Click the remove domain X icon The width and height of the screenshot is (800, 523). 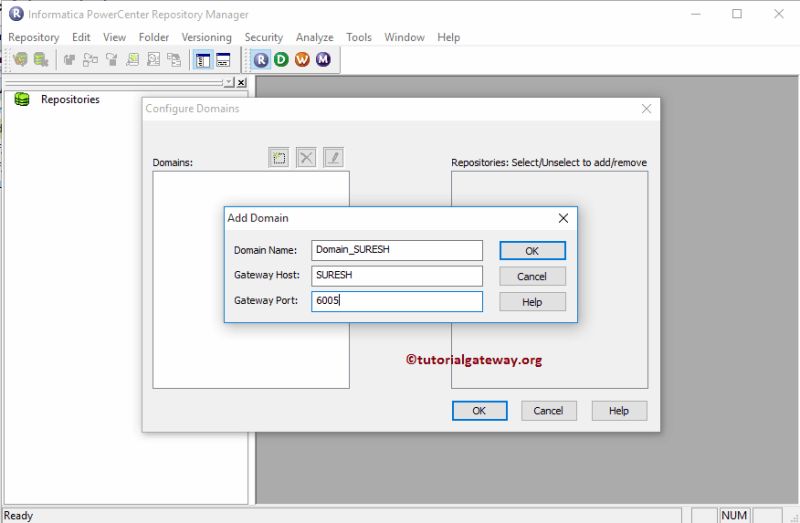pos(306,158)
